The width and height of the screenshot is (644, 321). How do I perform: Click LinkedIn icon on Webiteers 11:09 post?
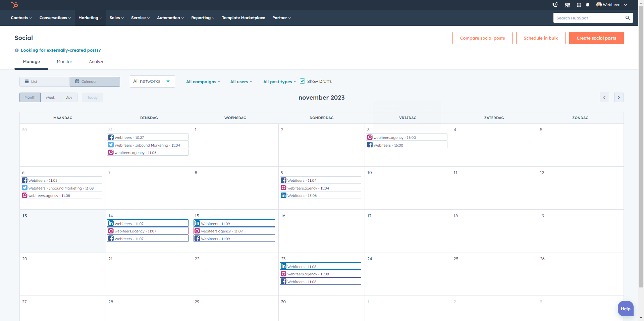tap(198, 223)
